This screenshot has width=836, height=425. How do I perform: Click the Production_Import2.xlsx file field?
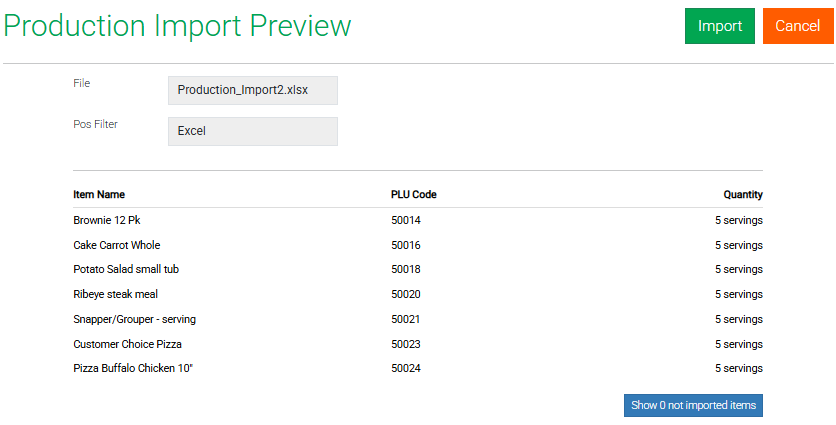252,90
